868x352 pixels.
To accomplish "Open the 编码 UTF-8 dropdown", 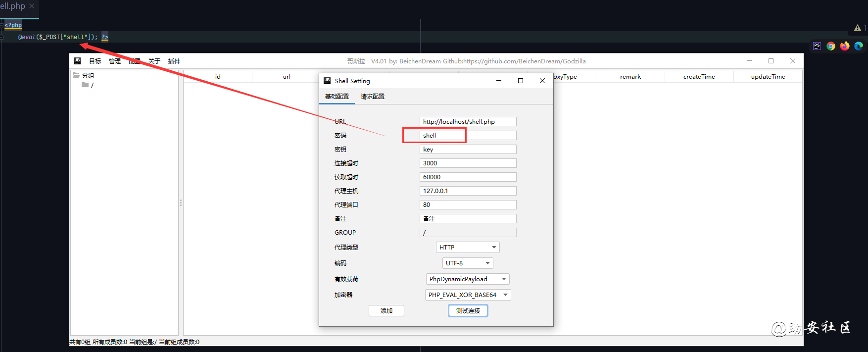I will point(468,263).
